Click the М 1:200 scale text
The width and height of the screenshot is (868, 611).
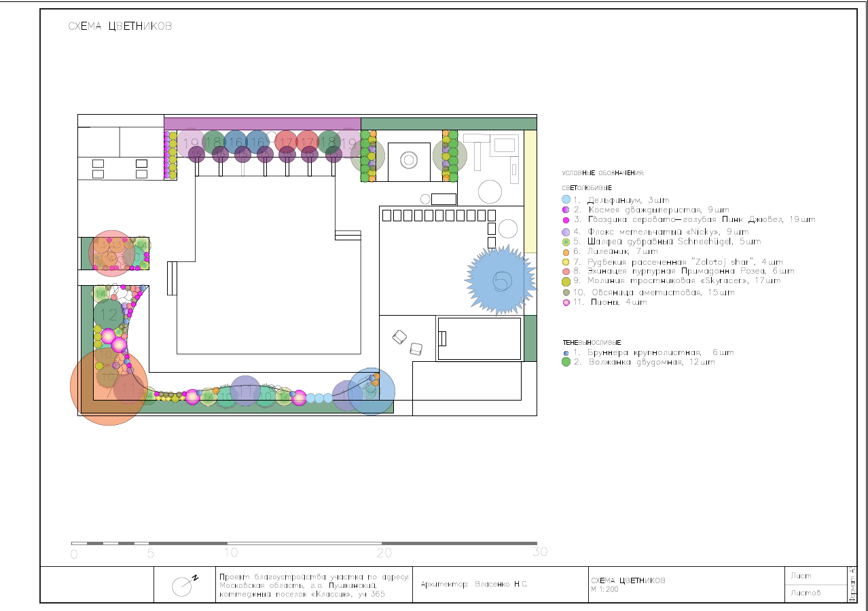coord(604,589)
